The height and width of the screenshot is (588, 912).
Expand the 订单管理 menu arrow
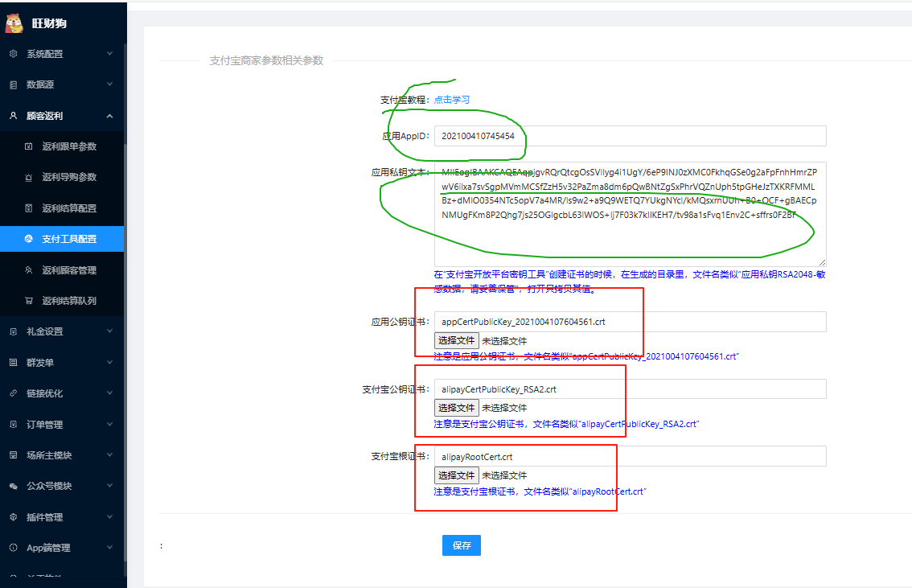coord(109,425)
